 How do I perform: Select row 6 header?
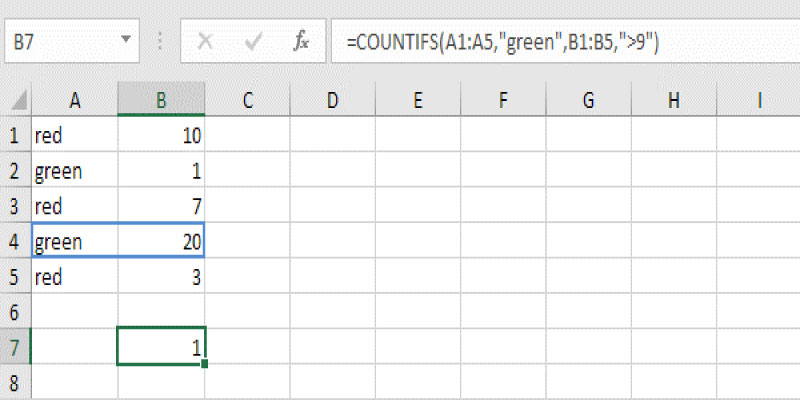click(15, 312)
